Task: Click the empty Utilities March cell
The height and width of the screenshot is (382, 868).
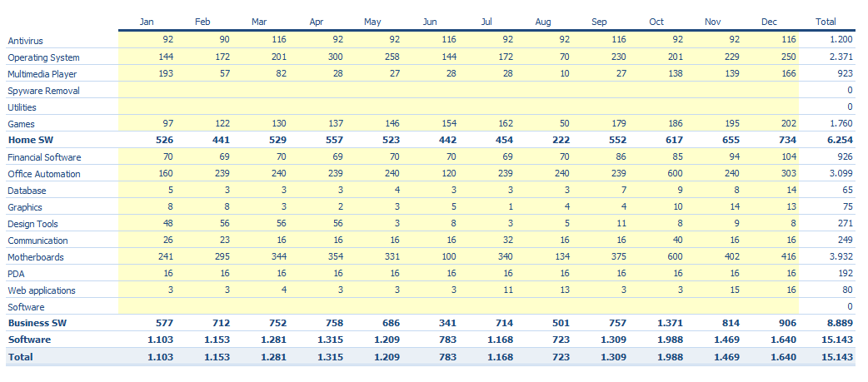Action: (260, 107)
